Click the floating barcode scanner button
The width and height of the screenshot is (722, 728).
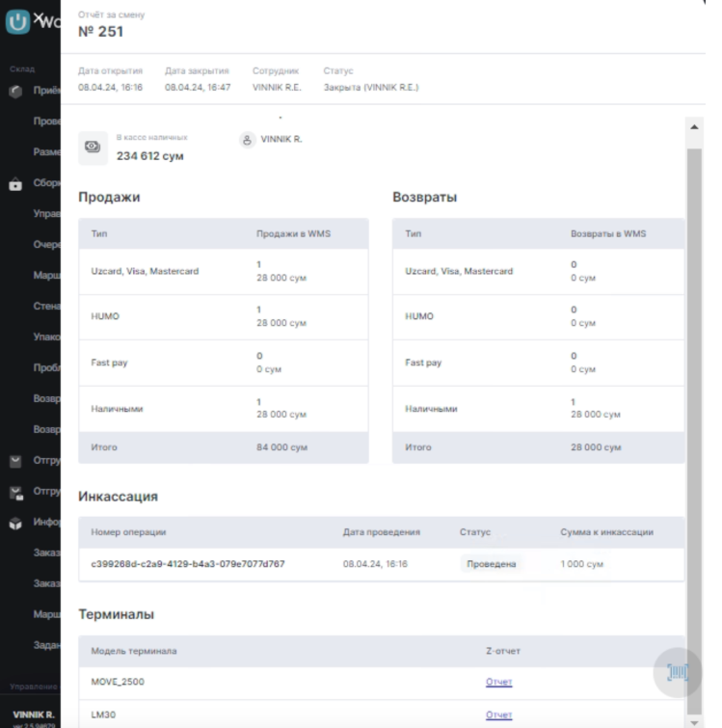coord(678,672)
